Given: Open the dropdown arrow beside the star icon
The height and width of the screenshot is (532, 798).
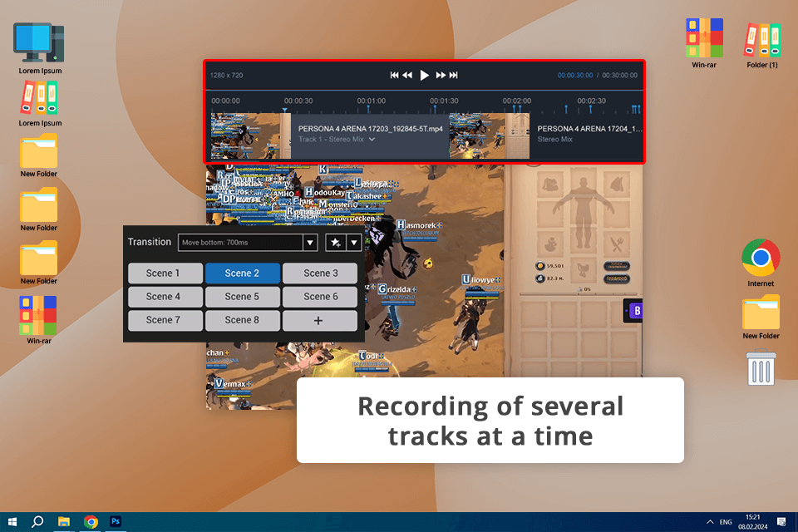Looking at the screenshot, I should click(354, 243).
